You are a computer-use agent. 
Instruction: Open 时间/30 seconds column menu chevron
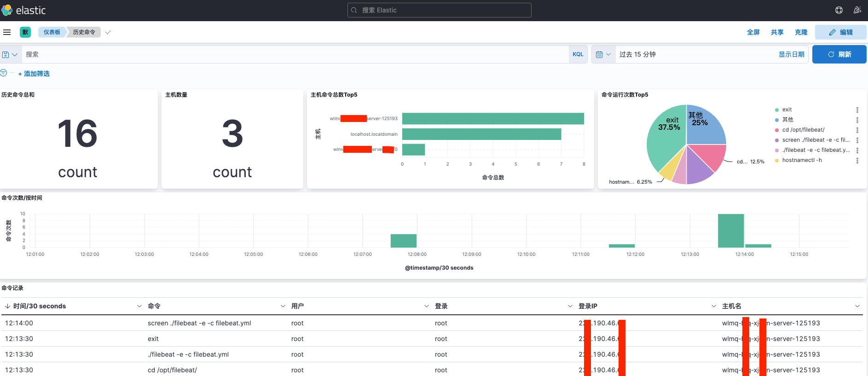pyautogui.click(x=139, y=306)
